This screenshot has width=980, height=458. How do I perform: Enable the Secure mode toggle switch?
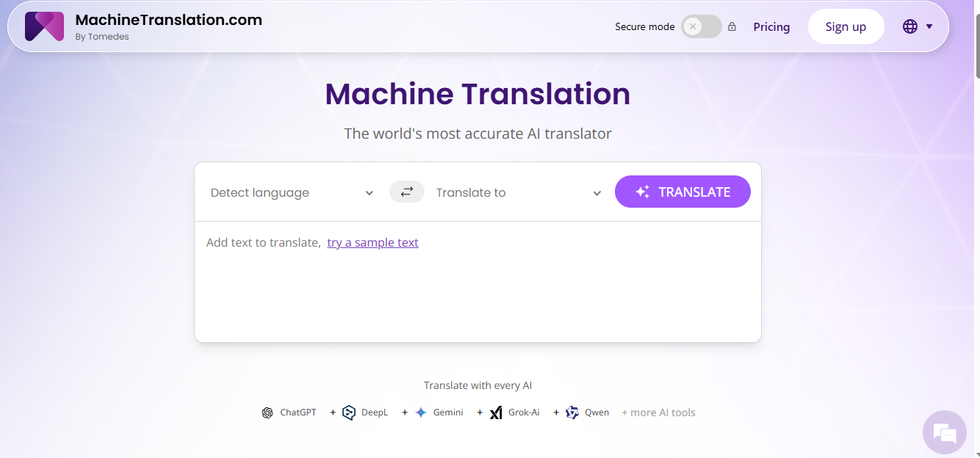point(701,27)
